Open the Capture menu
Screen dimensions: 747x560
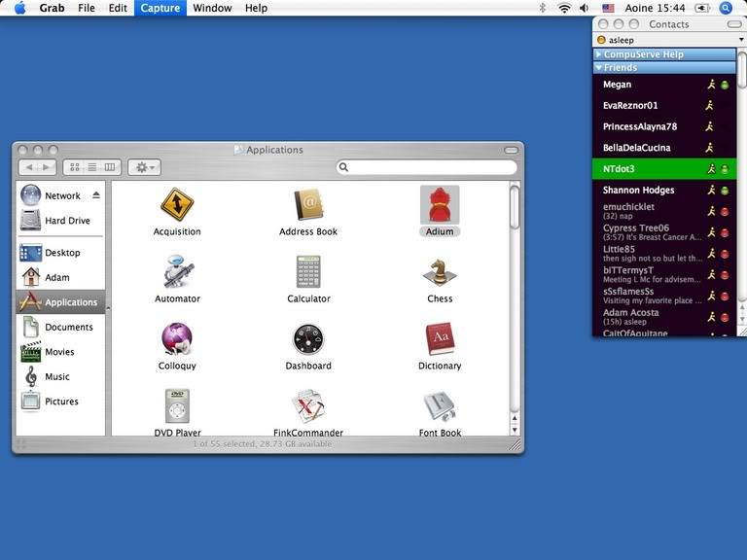click(x=160, y=8)
